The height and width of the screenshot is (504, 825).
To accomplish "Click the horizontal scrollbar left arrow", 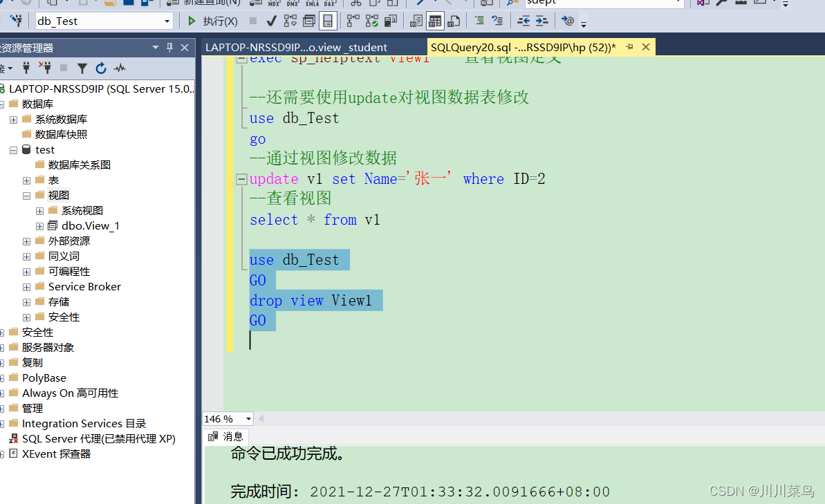I will coord(261,419).
